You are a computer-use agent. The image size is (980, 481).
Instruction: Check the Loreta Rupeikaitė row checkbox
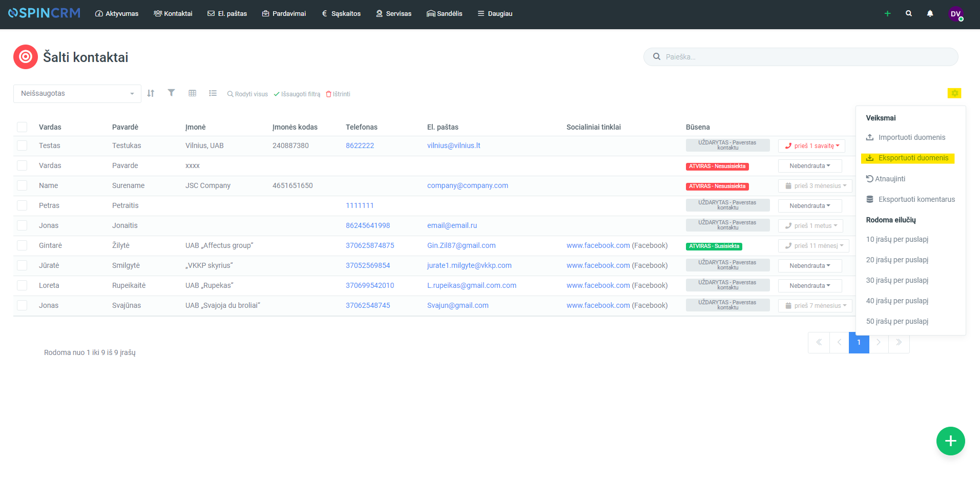tap(22, 285)
